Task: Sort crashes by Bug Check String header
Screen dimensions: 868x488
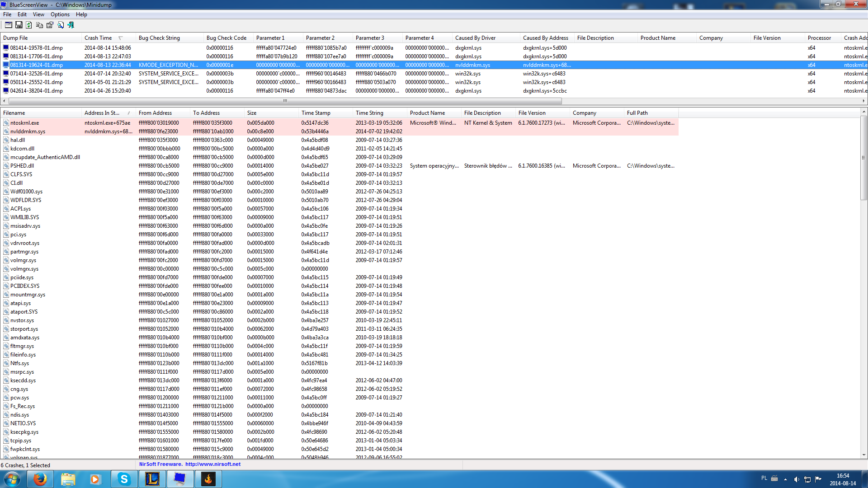Action: coord(170,38)
